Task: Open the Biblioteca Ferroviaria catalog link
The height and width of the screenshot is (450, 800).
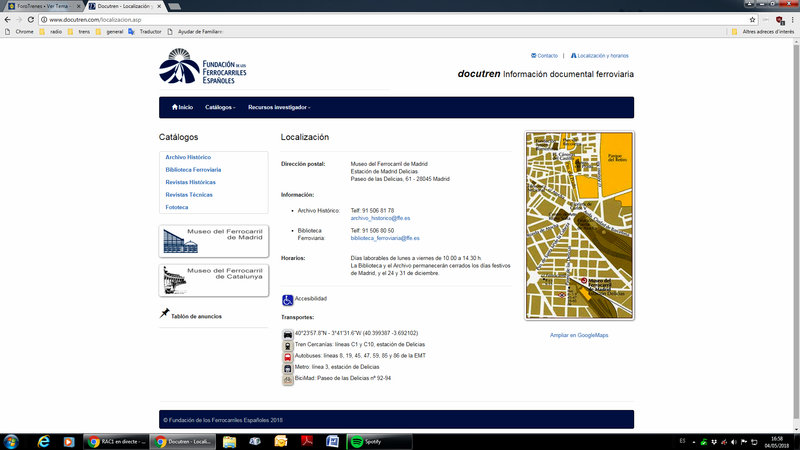Action: 193,169
